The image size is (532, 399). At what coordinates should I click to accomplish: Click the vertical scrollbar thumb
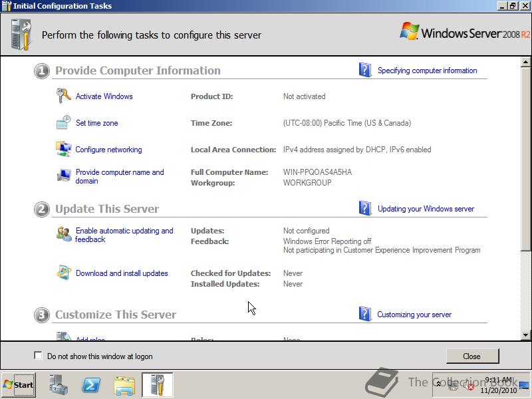click(x=525, y=159)
